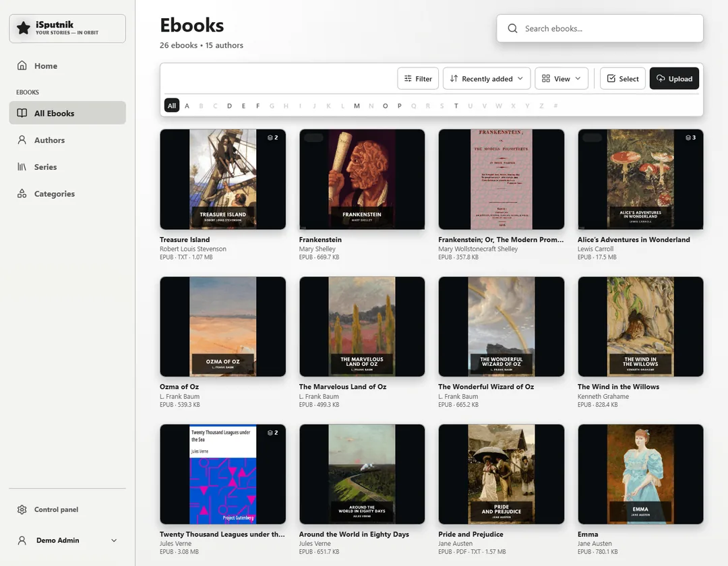
Task: Click the search magnifier icon
Action: click(512, 28)
